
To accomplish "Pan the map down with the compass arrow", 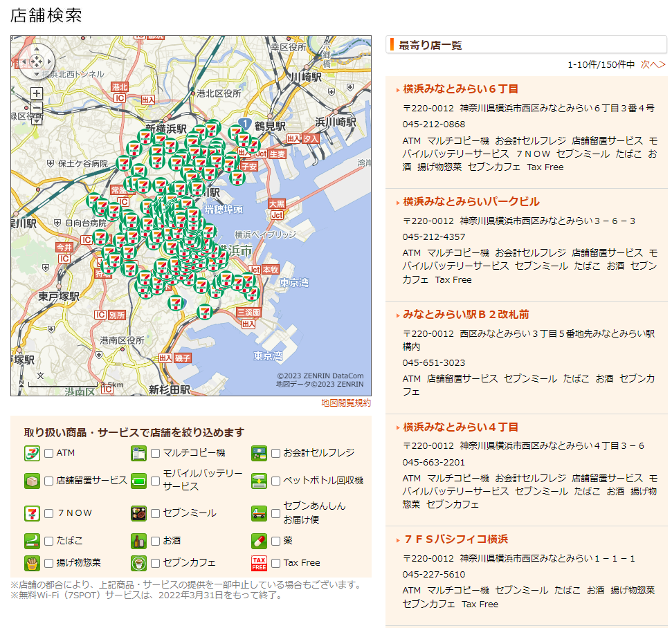I will (x=37, y=75).
